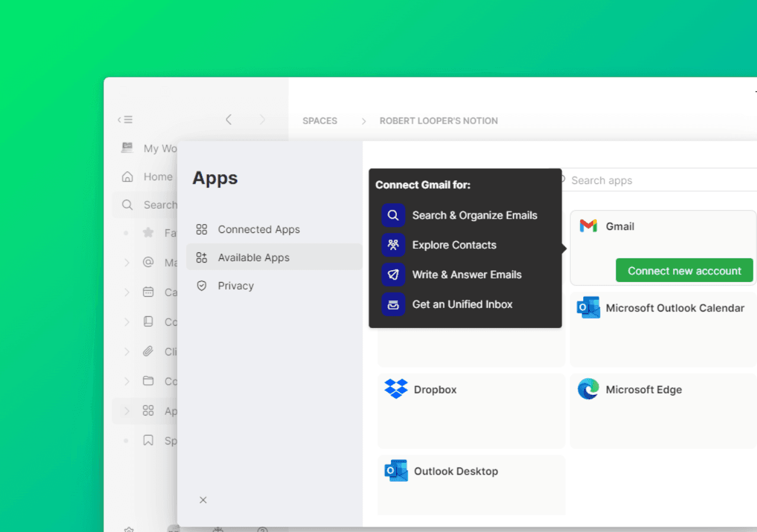Go forward with the right chevron

(263, 119)
